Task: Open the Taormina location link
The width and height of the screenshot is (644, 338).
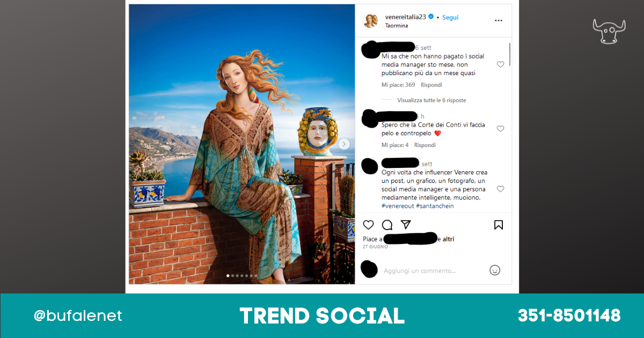Action: point(397,25)
